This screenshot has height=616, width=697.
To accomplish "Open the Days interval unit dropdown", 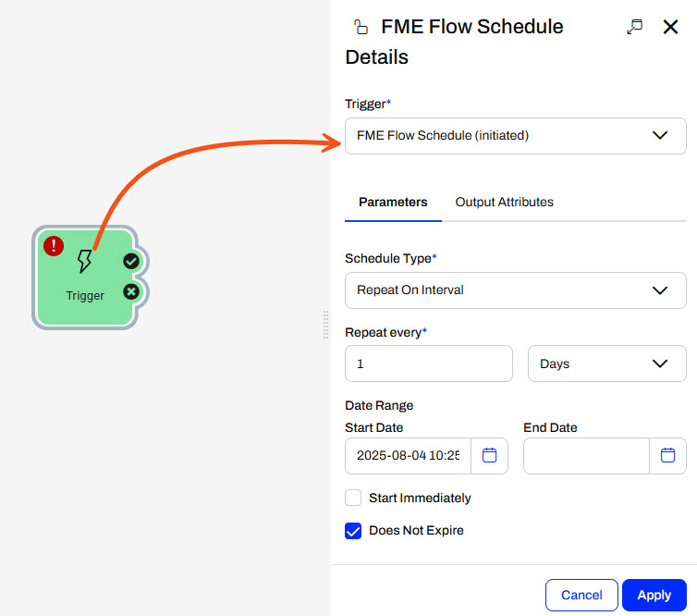I will (606, 363).
